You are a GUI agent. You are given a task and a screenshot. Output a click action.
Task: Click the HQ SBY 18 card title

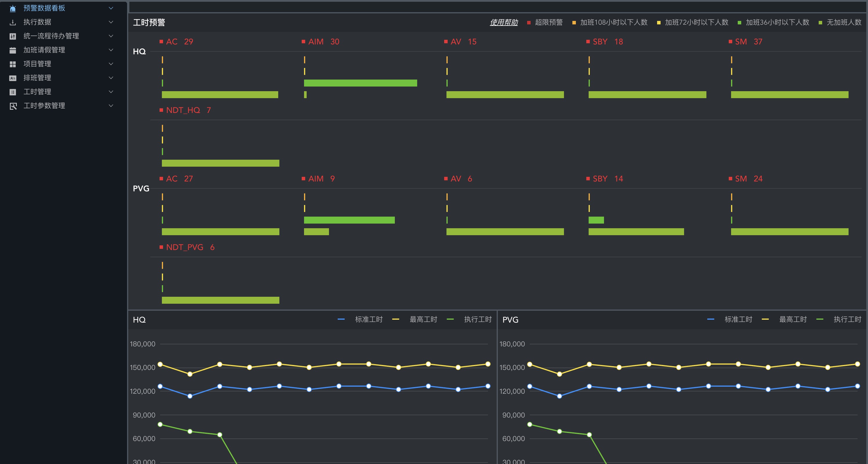(x=605, y=42)
